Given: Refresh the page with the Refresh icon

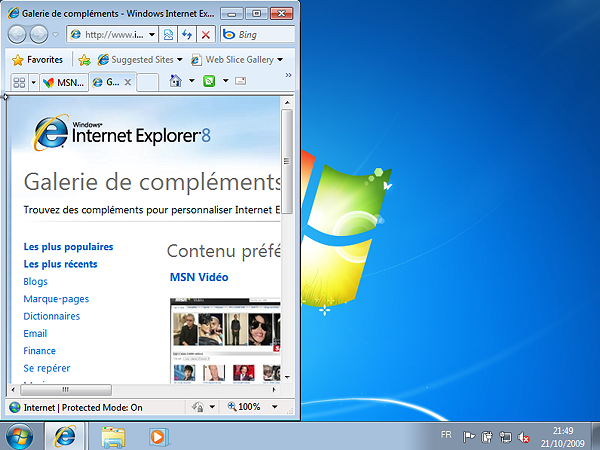Looking at the screenshot, I should click(x=187, y=34).
